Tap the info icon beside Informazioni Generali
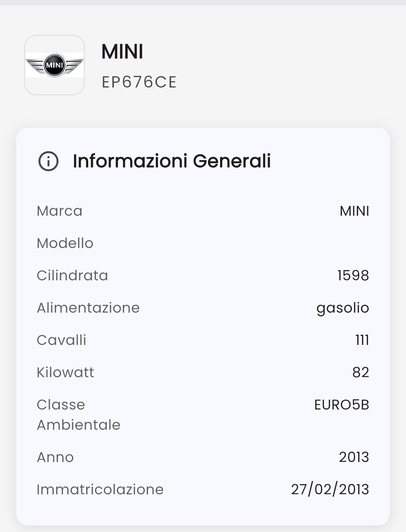Image resolution: width=406 pixels, height=532 pixels. click(x=48, y=161)
